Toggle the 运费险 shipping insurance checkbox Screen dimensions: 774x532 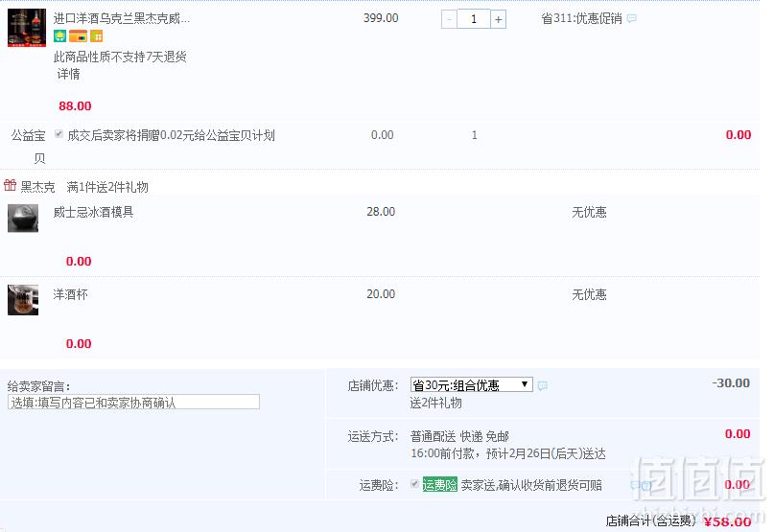click(x=415, y=484)
